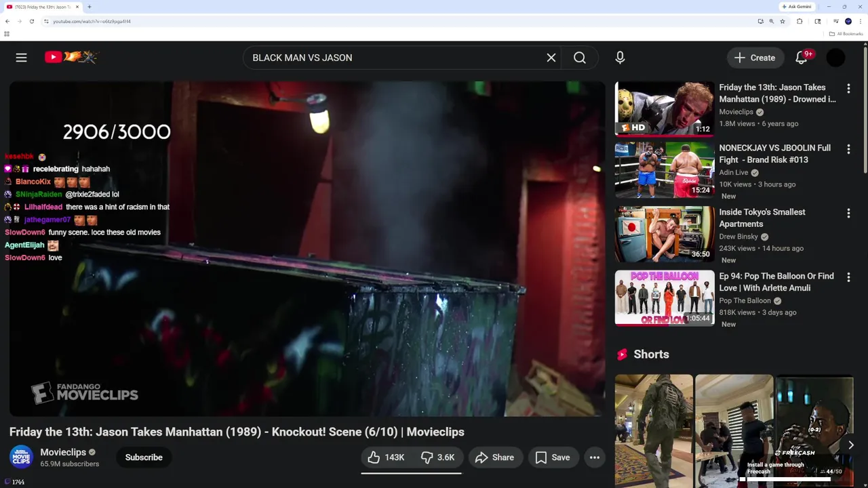
Task: Open the Freecash ad Short
Action: click(814, 431)
